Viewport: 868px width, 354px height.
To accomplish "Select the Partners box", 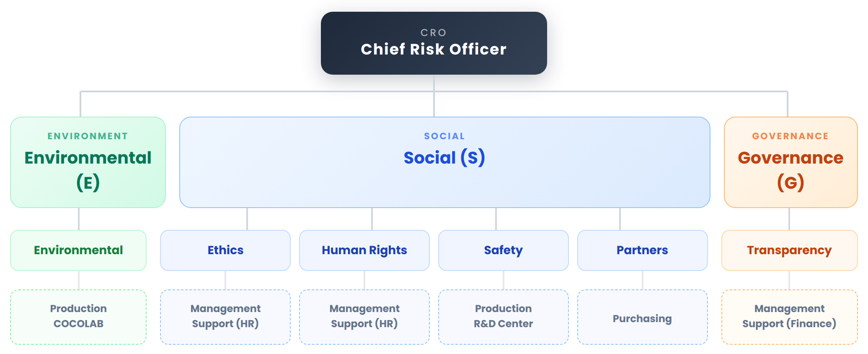I will click(642, 250).
